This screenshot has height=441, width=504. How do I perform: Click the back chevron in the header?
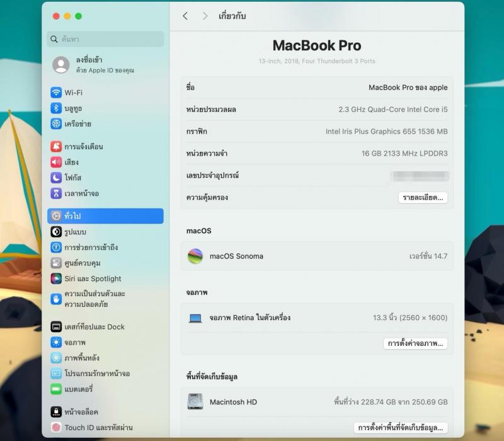click(185, 16)
